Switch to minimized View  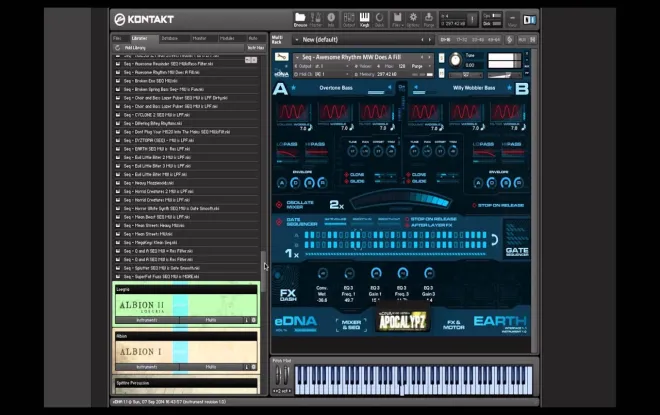(512, 19)
